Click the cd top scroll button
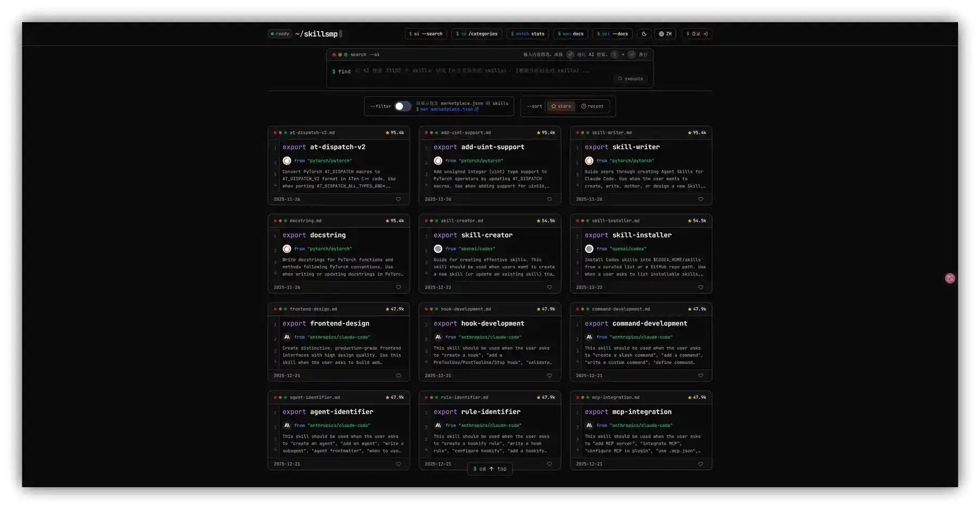Viewport: 980px width, 509px height. click(x=489, y=469)
